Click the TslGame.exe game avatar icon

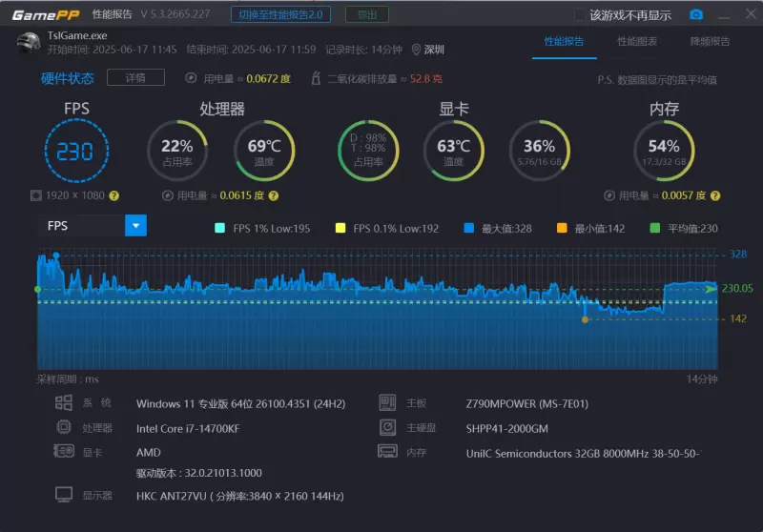pos(29,43)
